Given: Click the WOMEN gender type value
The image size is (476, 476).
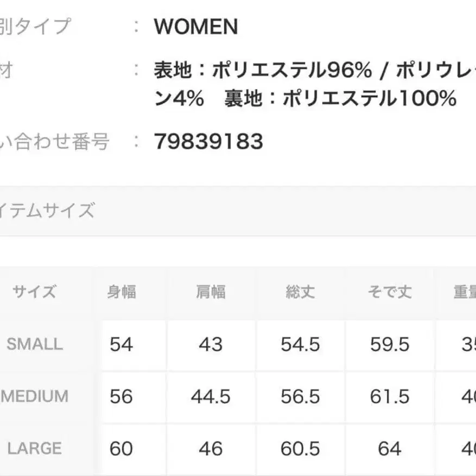Looking at the screenshot, I should coord(196,27).
